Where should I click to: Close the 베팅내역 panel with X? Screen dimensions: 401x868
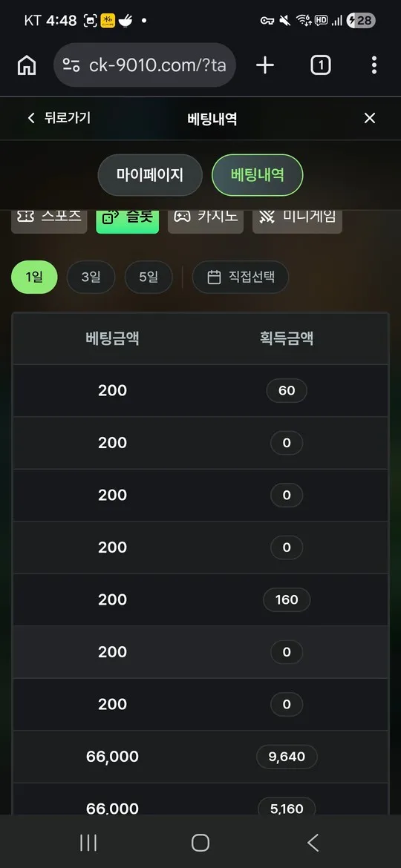coord(369,118)
